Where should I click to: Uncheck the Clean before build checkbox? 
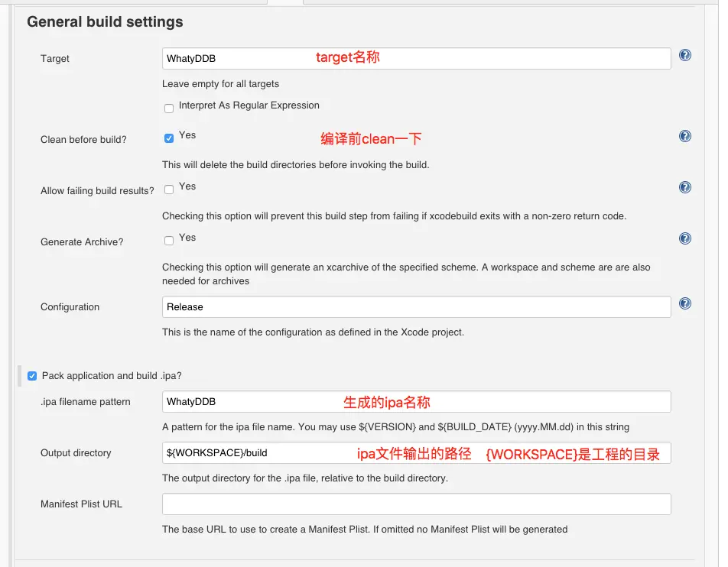coord(169,138)
